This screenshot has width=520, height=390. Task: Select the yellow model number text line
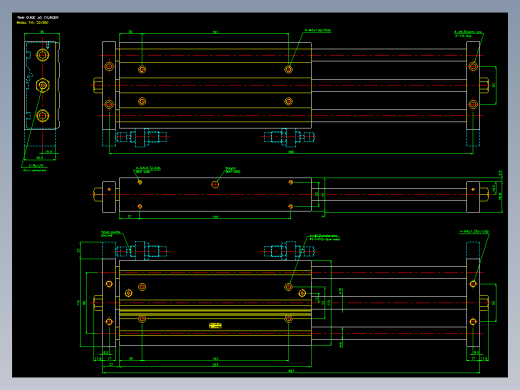click(x=33, y=23)
